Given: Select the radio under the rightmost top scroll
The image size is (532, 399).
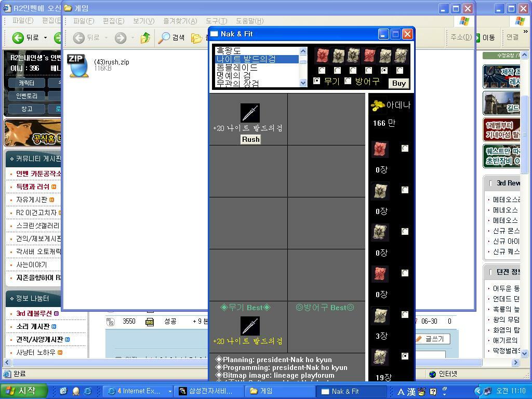Looking at the screenshot, I should click(400, 70).
